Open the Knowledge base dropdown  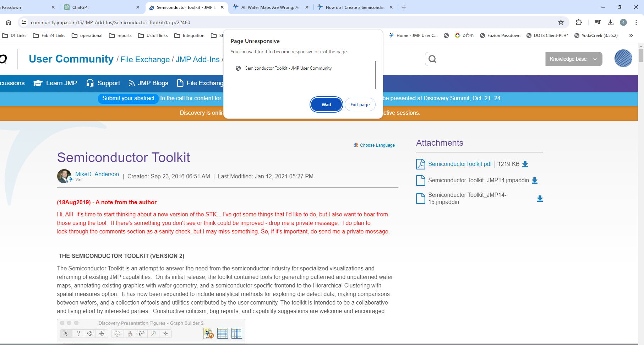573,59
